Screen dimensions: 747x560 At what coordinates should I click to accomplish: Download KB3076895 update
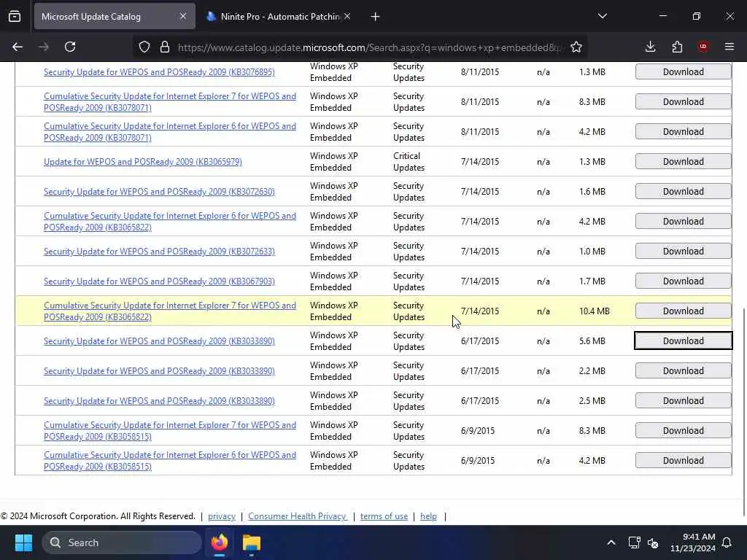683,72
